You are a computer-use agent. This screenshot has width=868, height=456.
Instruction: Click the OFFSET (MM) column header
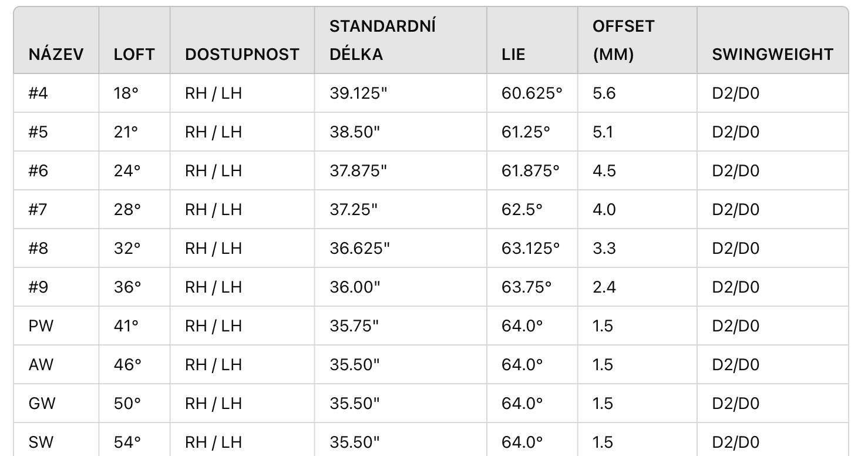623,40
